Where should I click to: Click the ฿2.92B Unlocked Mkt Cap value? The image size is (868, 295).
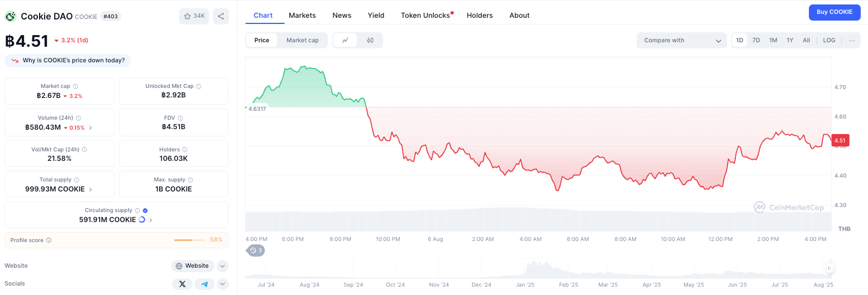173,95
